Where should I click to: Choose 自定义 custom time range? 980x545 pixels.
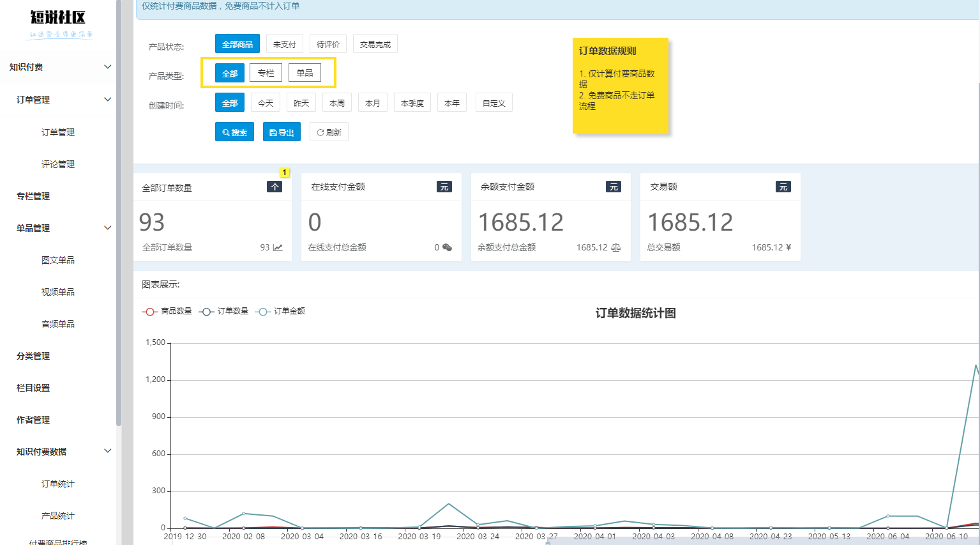494,103
